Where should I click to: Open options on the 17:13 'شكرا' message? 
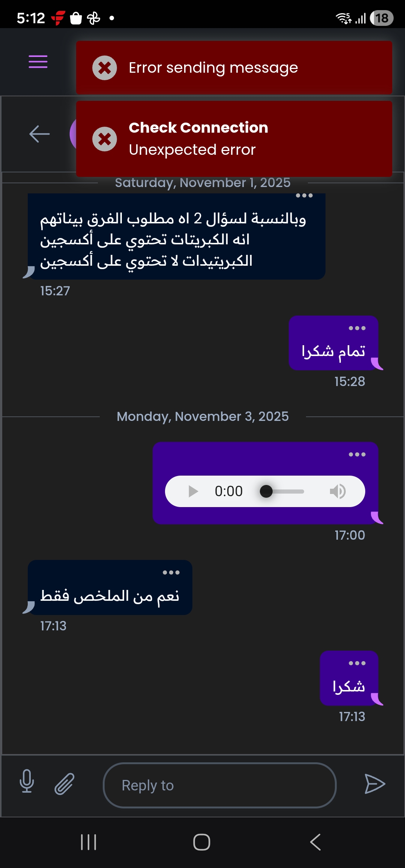[357, 663]
